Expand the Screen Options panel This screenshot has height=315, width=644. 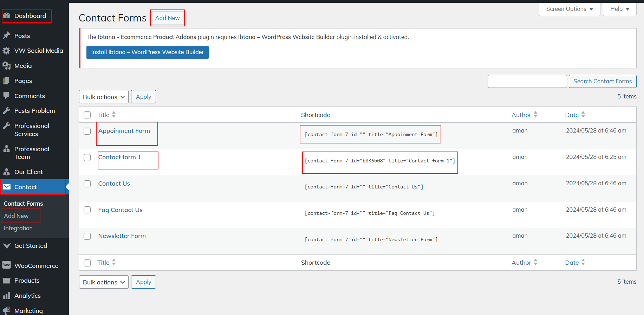569,9
